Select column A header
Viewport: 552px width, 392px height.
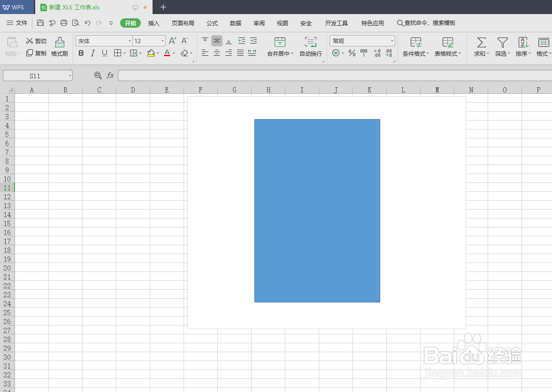pos(32,90)
